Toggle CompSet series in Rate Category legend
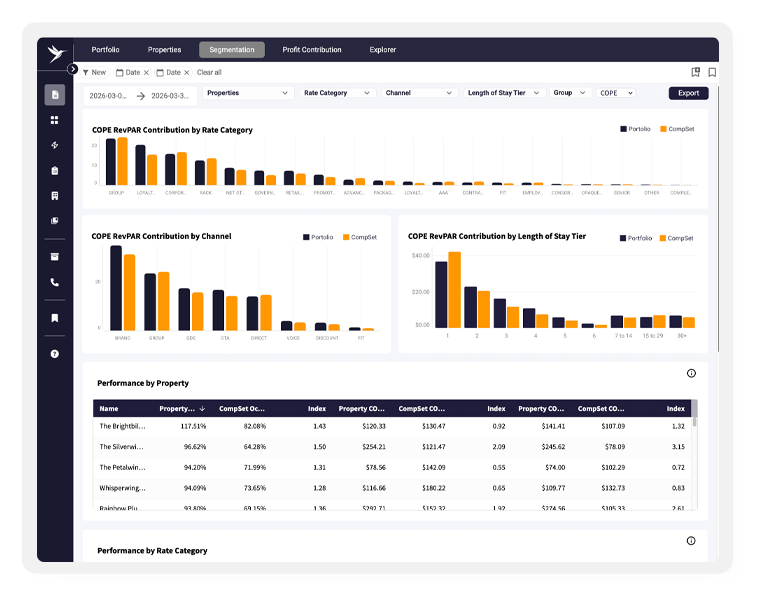 pos(677,129)
